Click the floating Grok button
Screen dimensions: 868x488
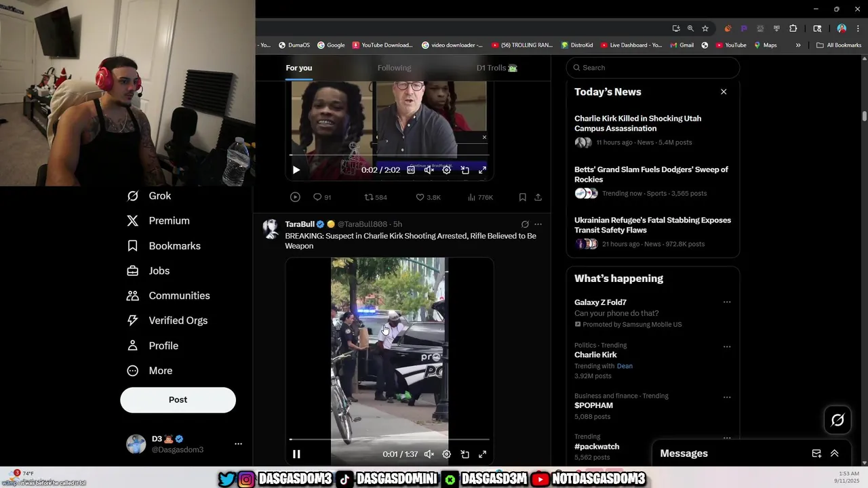click(837, 420)
